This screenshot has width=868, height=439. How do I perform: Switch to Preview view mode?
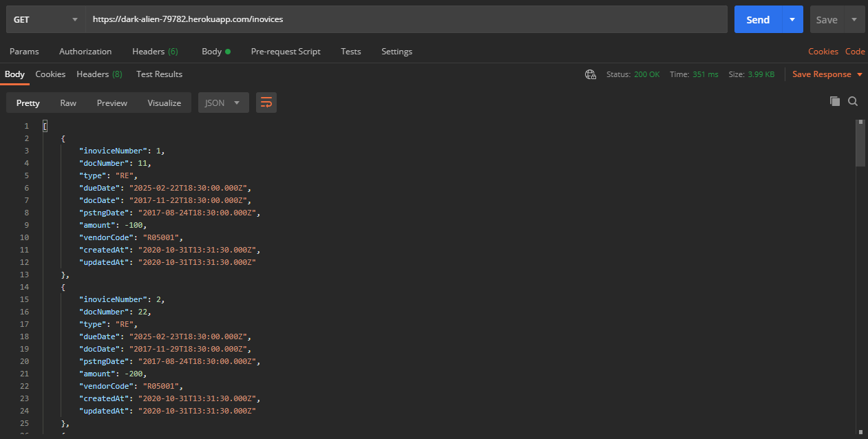click(112, 103)
